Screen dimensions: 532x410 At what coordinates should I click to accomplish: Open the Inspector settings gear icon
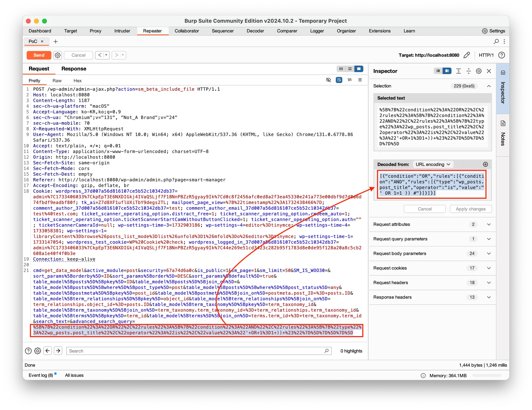pyautogui.click(x=478, y=71)
